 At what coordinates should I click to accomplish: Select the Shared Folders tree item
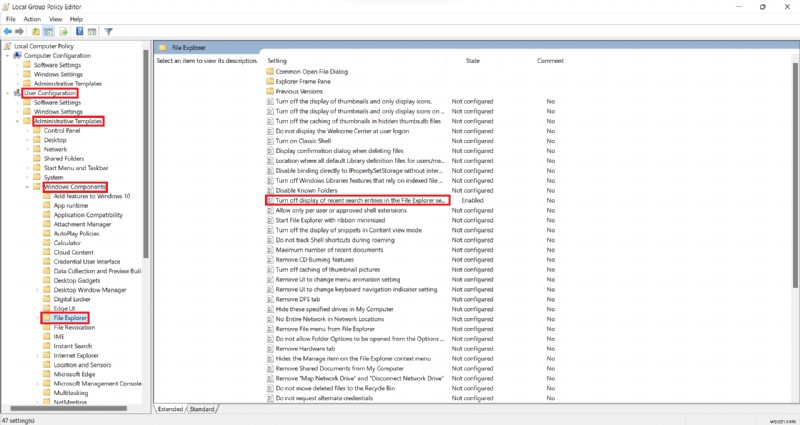pyautogui.click(x=64, y=158)
